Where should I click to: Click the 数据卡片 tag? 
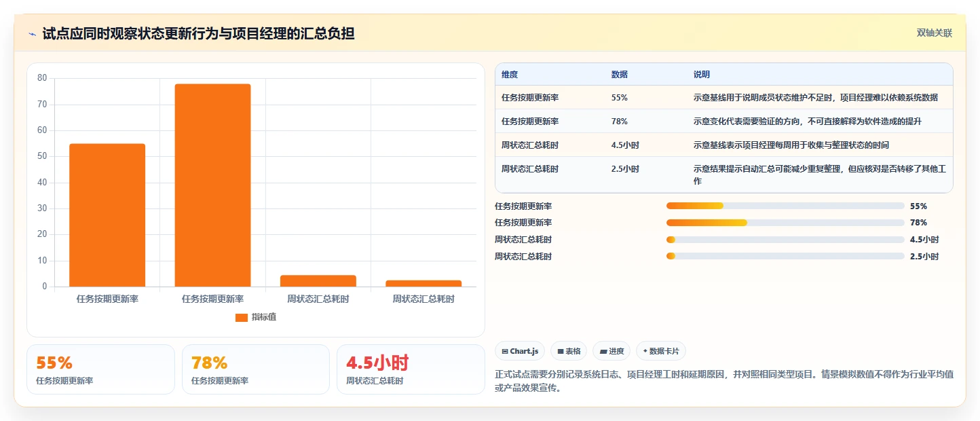[x=661, y=351]
